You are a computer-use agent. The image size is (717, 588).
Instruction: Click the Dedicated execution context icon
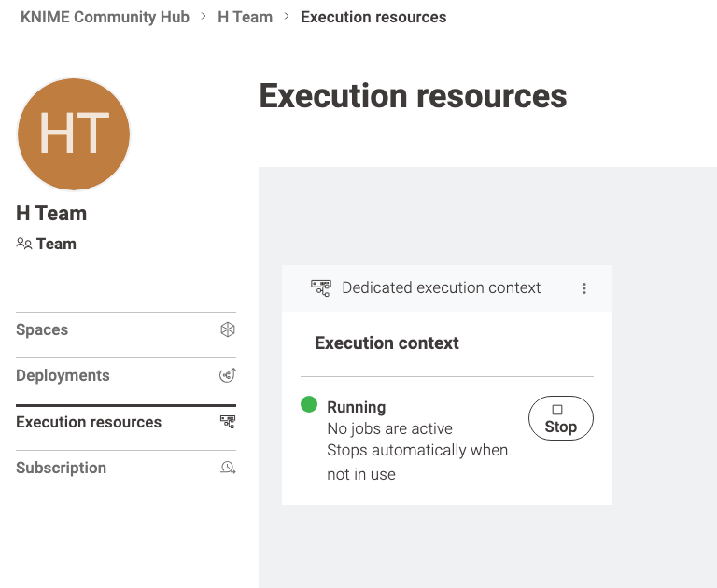tap(321, 288)
